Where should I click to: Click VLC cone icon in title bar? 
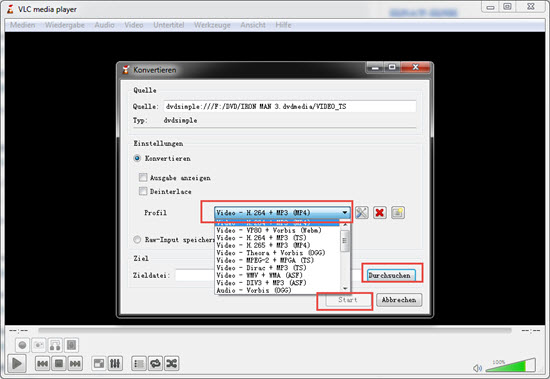coord(11,9)
